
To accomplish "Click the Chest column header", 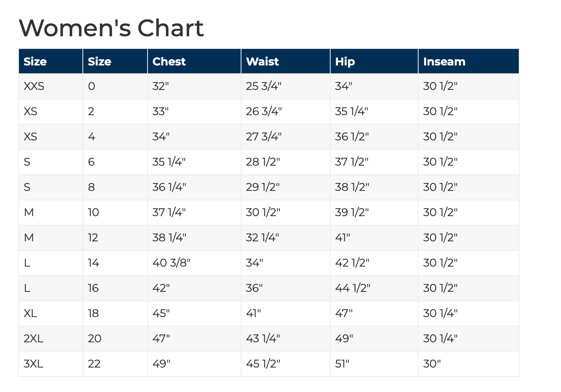I will point(169,62).
